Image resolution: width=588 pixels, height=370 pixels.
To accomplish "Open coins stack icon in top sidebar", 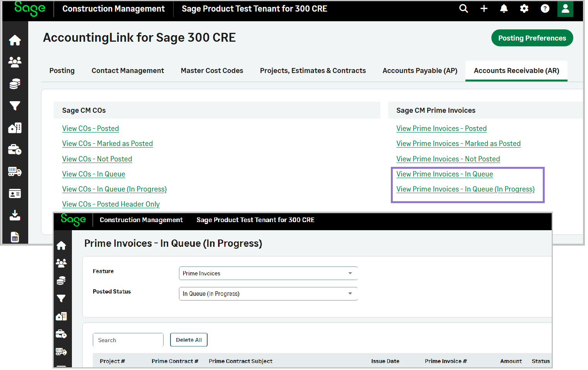I will coord(15,84).
